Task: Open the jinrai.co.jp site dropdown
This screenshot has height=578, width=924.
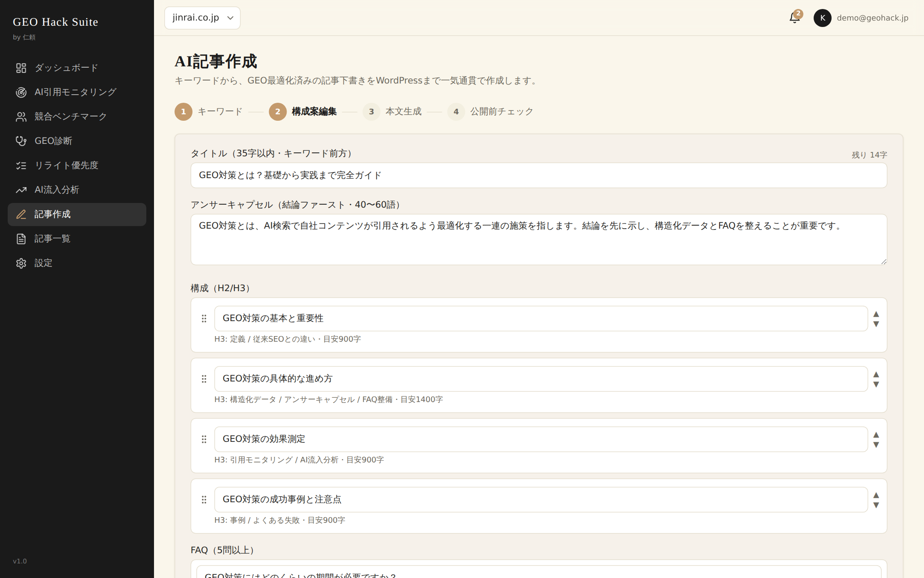Action: [202, 18]
